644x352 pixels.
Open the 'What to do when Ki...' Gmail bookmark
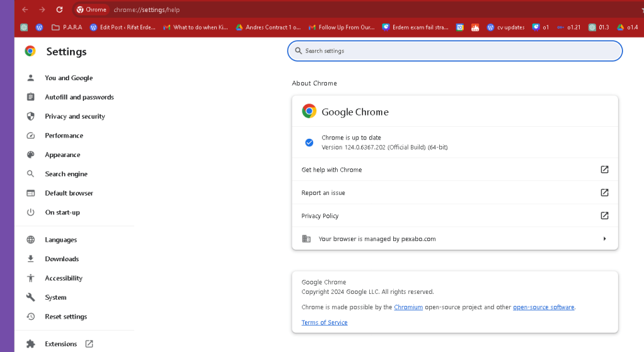tap(195, 27)
